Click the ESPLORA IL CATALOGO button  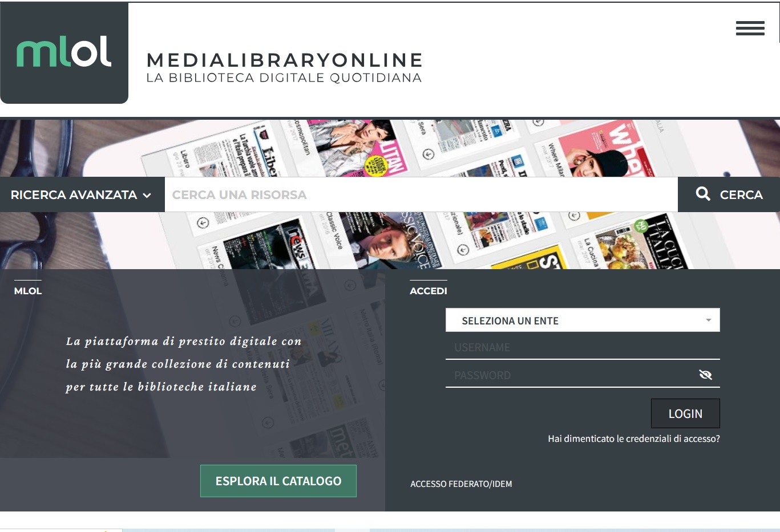(278, 481)
